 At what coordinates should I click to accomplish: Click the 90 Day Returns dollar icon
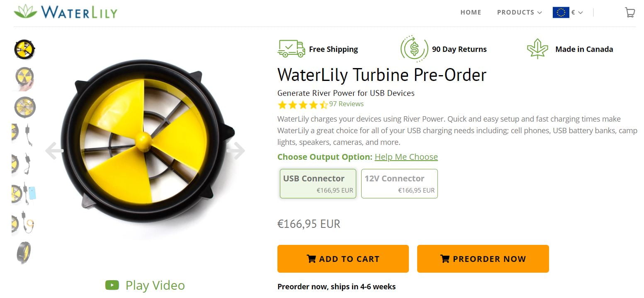pos(413,49)
